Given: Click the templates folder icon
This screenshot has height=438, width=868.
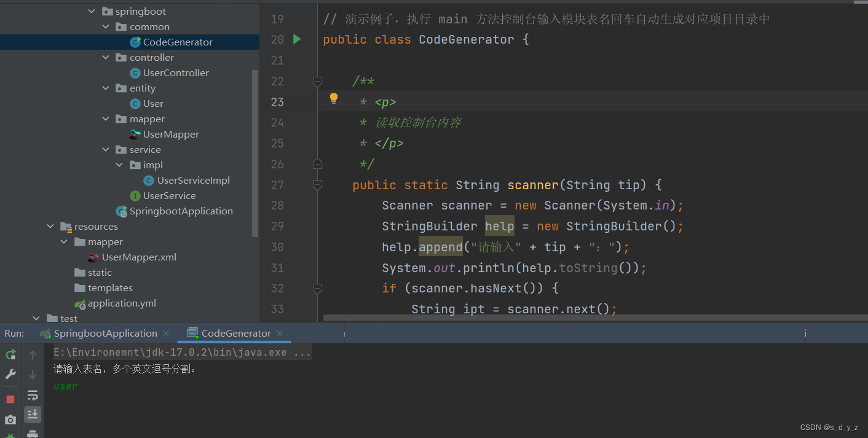Looking at the screenshot, I should click(80, 287).
